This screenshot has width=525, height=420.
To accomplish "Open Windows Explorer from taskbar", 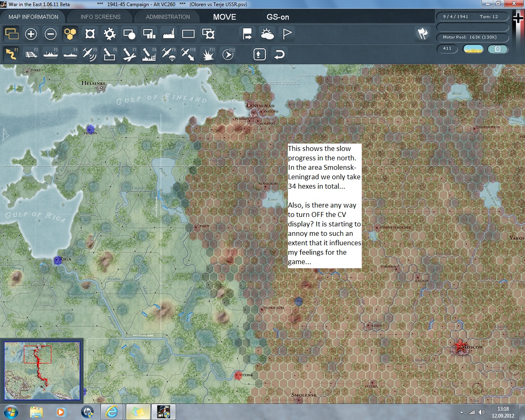I will point(37,412).
